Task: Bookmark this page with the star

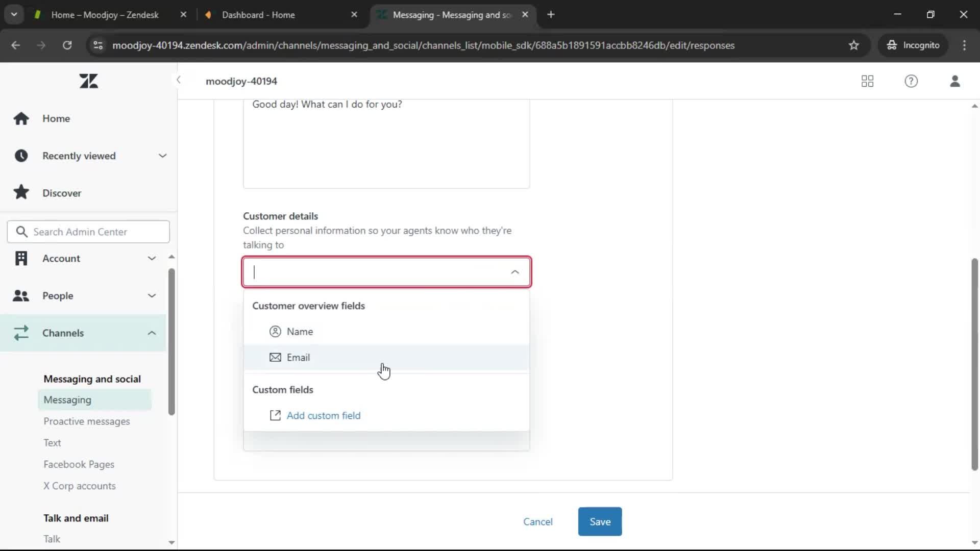Action: (x=854, y=45)
